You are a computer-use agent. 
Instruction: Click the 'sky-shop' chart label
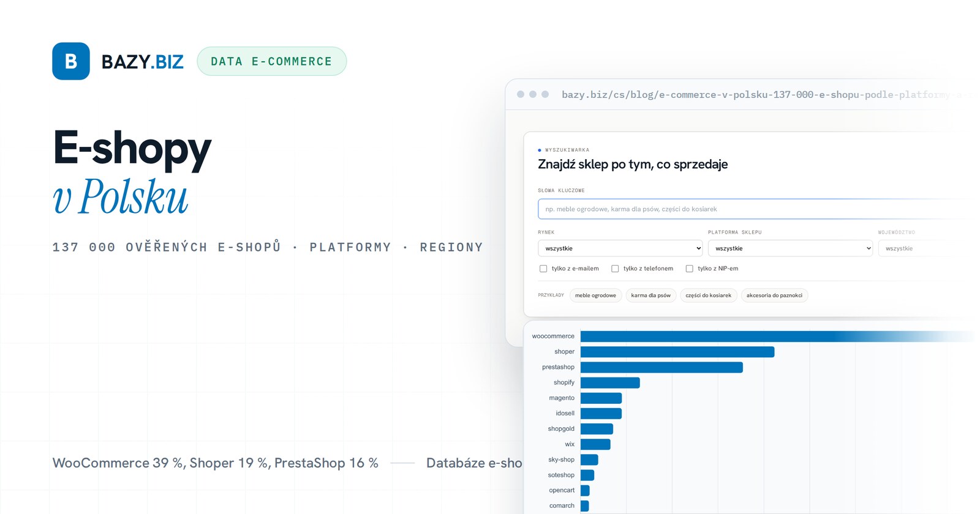tap(561, 460)
